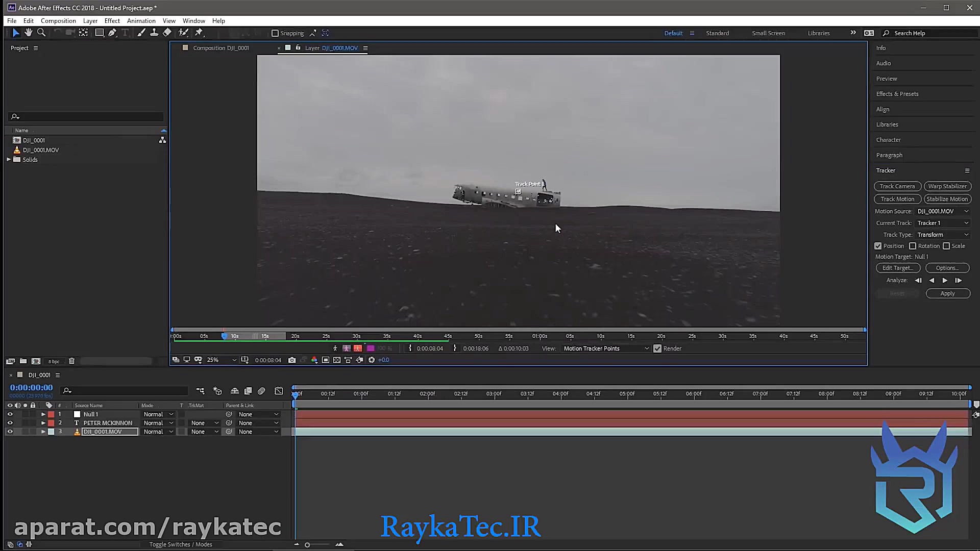Open the Composition menu
Viewport: 980px width, 551px height.
58,20
